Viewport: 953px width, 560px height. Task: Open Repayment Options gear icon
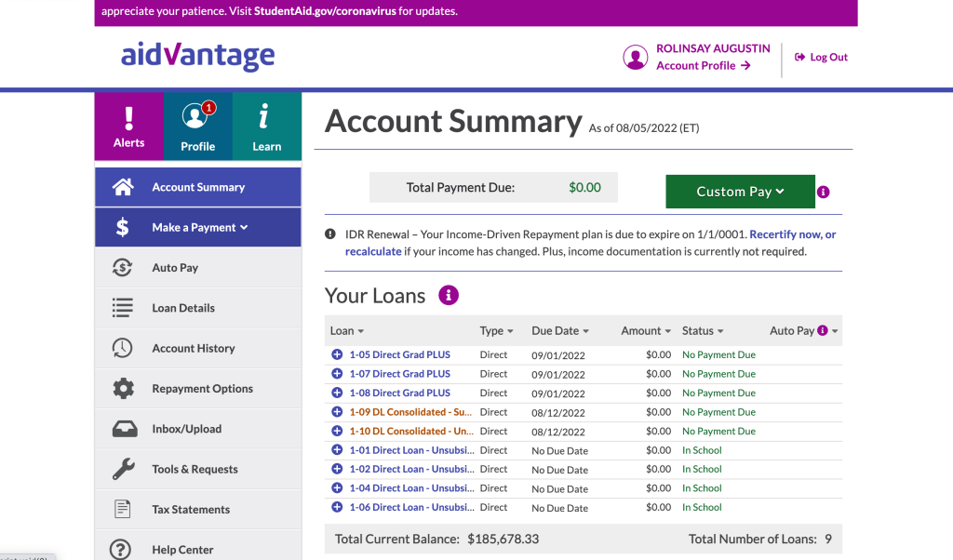pyautogui.click(x=123, y=389)
